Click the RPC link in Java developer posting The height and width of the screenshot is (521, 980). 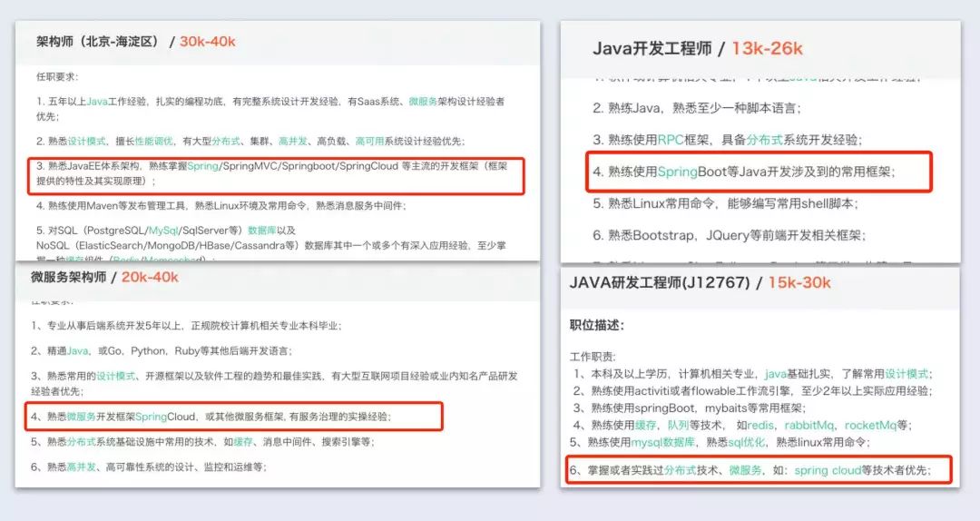point(671,140)
